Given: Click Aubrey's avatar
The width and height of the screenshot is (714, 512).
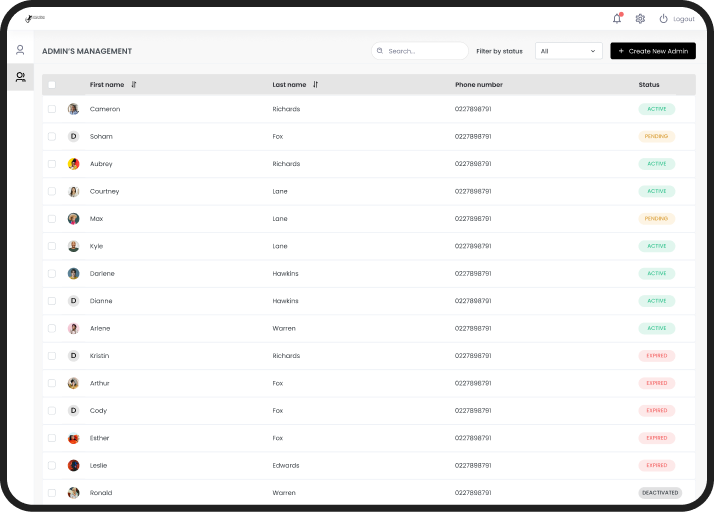Looking at the screenshot, I should [x=73, y=164].
